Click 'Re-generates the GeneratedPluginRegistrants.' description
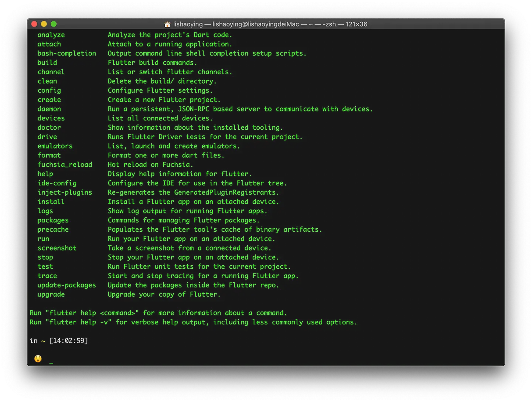This screenshot has width=532, height=402. 193,193
